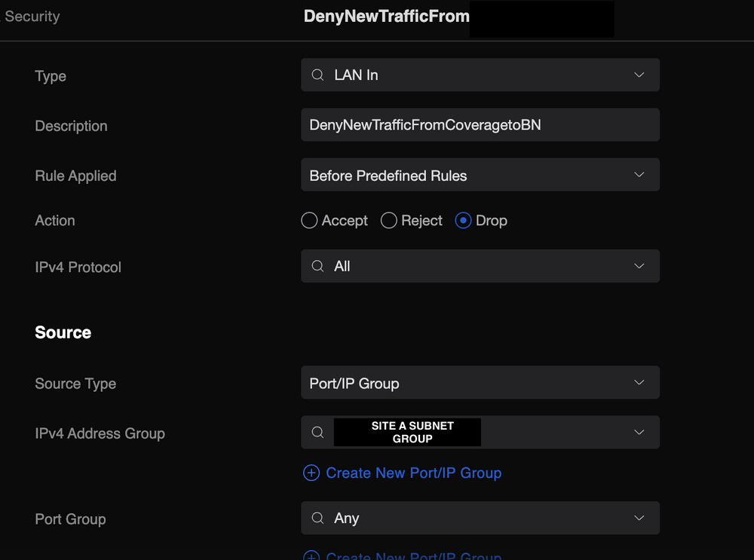Click the Port Group label
This screenshot has height=560, width=754.
click(x=70, y=519)
